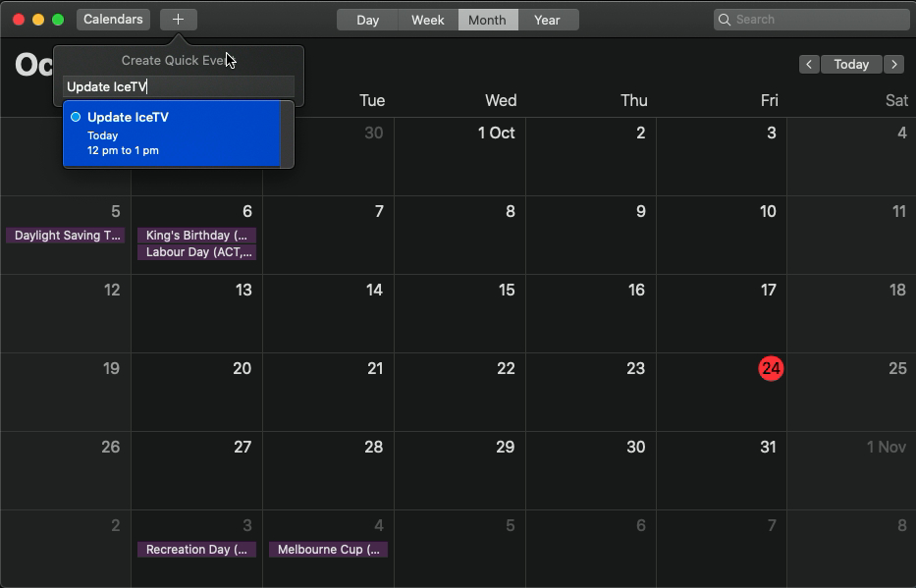Switch to Day view

[x=367, y=20]
